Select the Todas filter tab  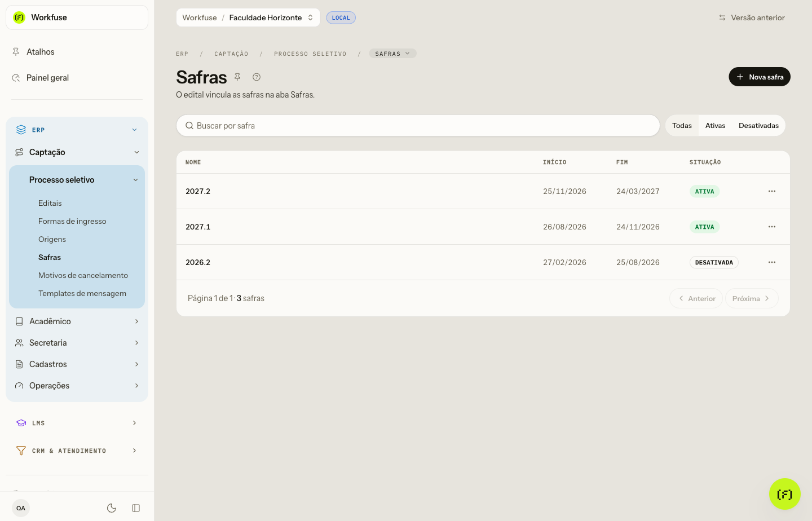click(682, 126)
